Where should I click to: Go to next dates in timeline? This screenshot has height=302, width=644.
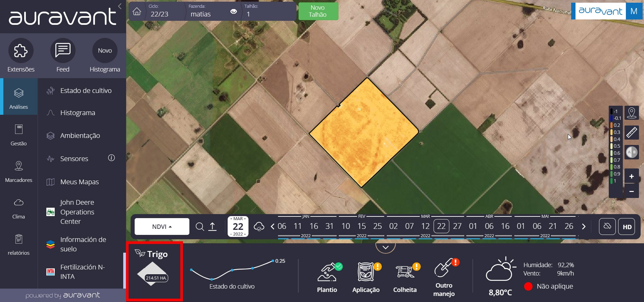point(584,226)
